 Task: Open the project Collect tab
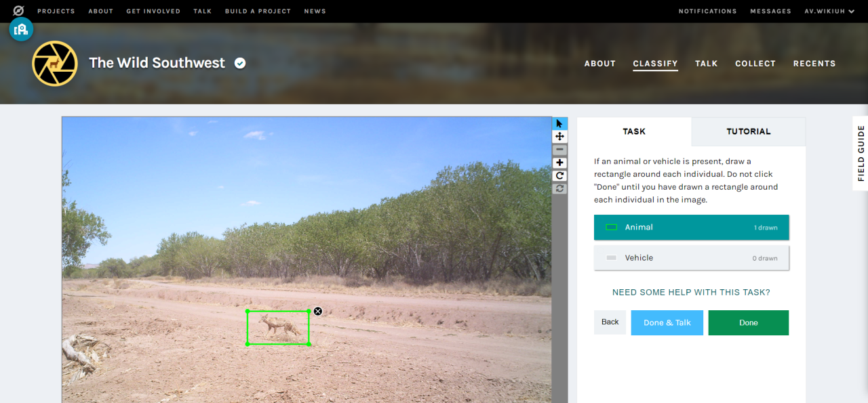tap(755, 64)
